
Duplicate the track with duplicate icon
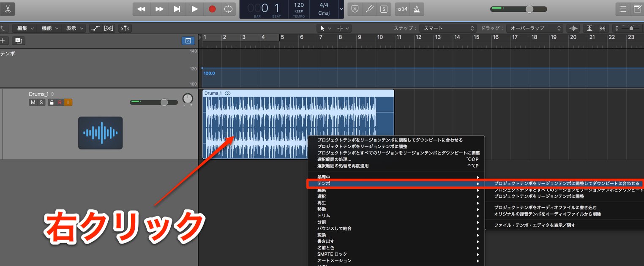[18, 41]
